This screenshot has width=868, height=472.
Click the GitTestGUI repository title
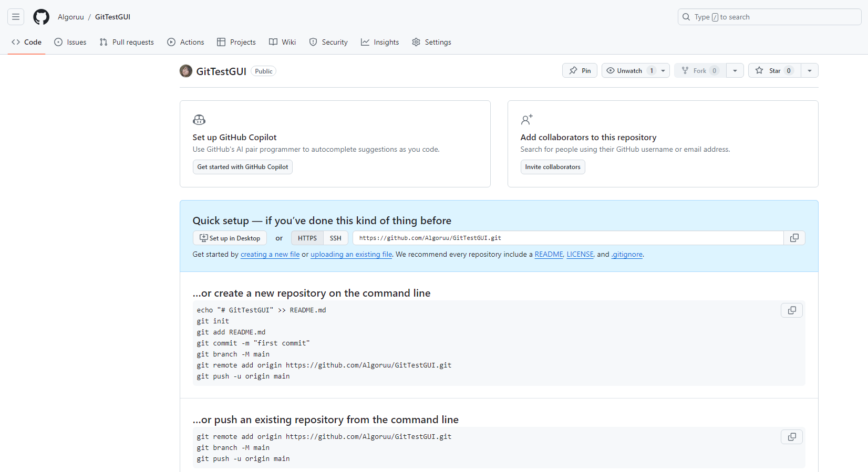point(221,71)
